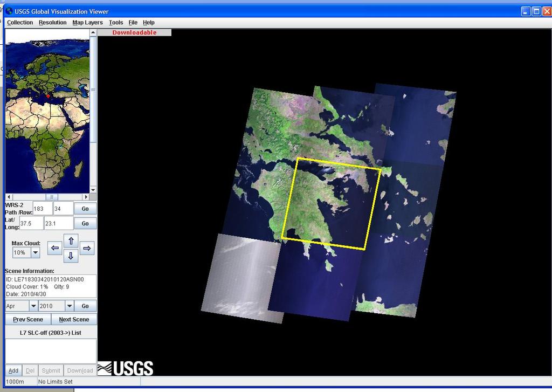Move scene selection left with arrow button
This screenshot has width=552, height=392.
click(54, 248)
